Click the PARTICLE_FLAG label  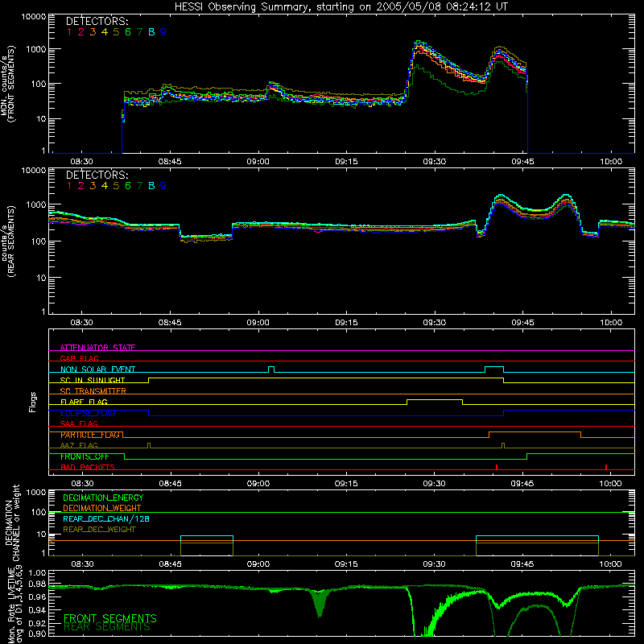90,435
